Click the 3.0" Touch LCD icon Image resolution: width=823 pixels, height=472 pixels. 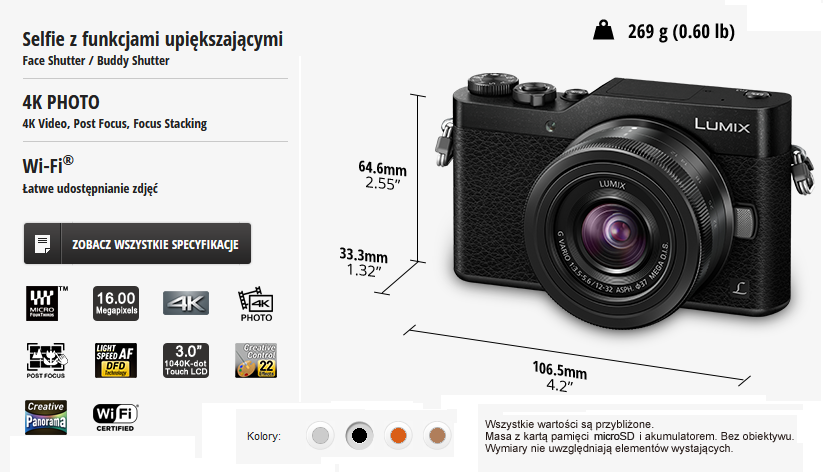[x=186, y=361]
